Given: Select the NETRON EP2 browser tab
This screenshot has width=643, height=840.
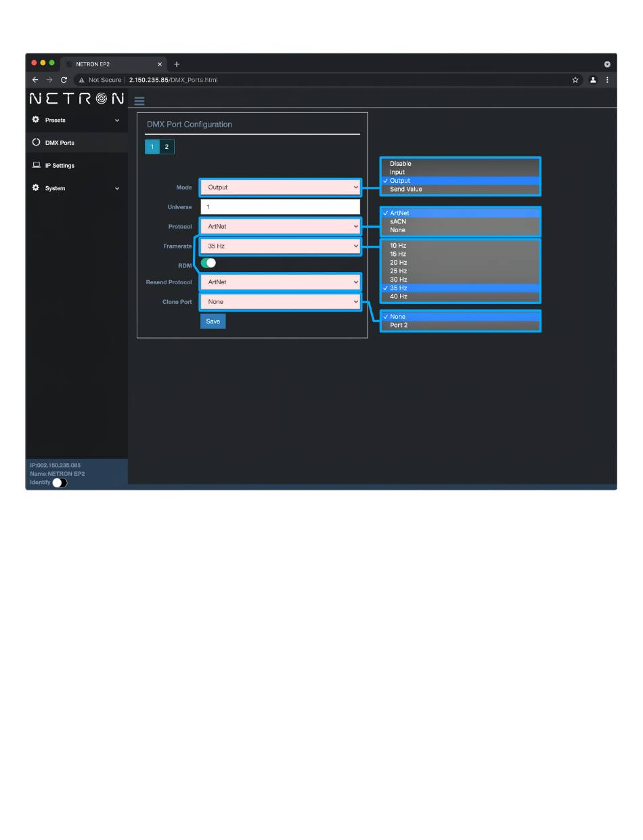Looking at the screenshot, I should click(x=114, y=64).
